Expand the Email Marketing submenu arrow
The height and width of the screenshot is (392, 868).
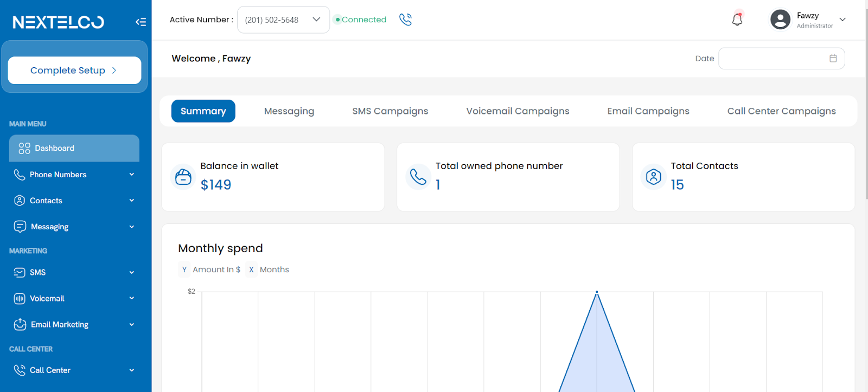[x=132, y=324]
